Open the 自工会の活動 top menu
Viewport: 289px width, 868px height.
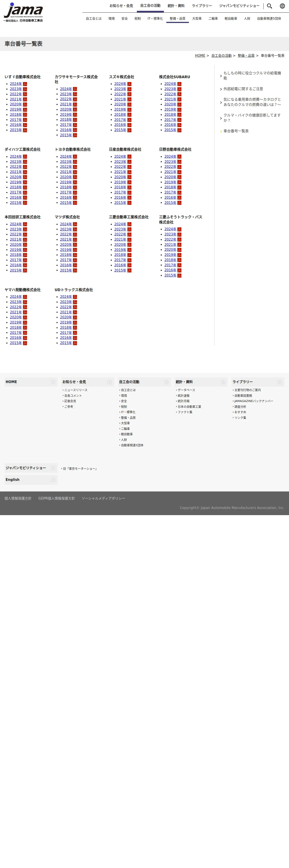click(150, 6)
